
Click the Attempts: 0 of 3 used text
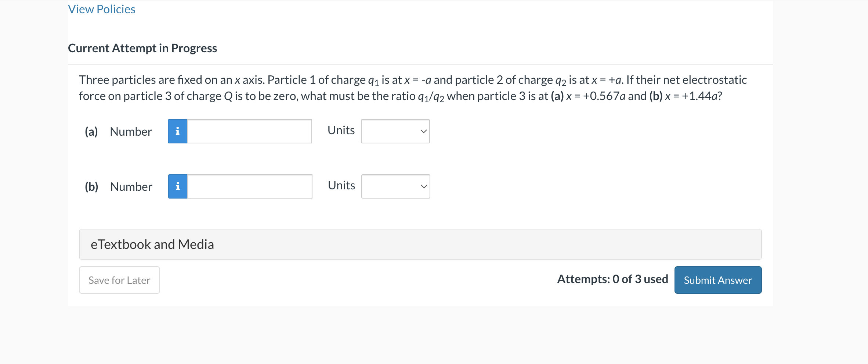coord(612,279)
